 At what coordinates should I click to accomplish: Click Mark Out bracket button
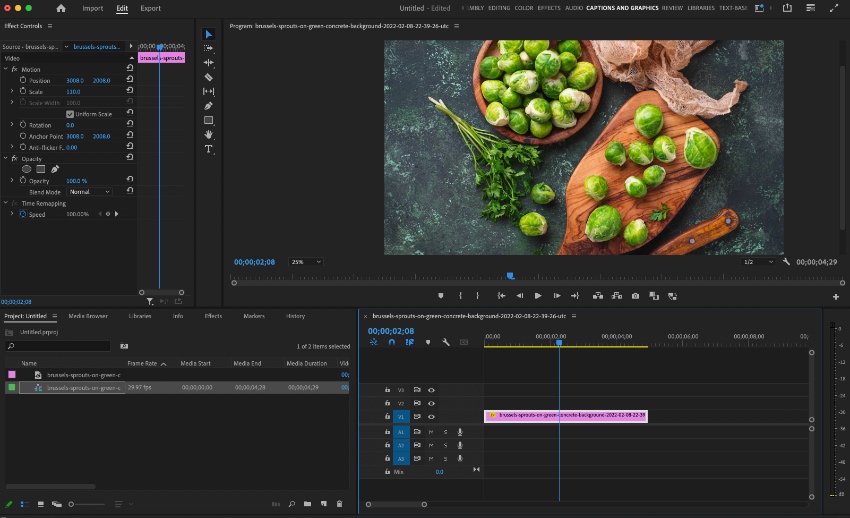pyautogui.click(x=478, y=296)
